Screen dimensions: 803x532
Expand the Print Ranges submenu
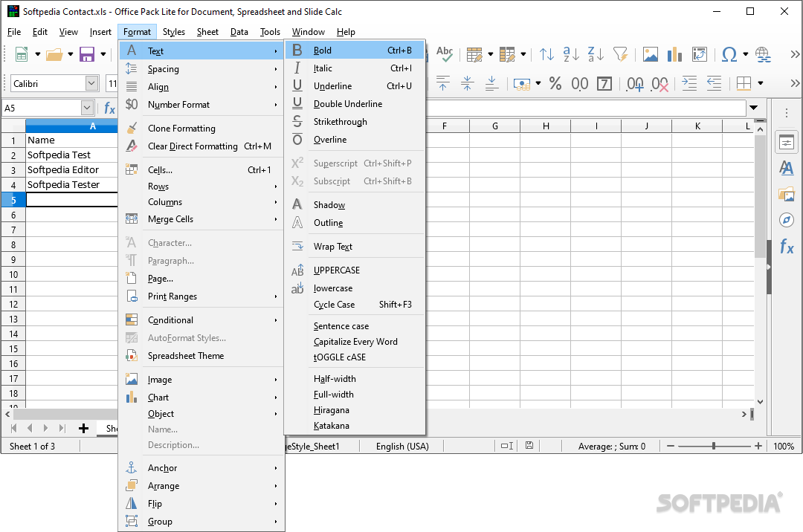tap(201, 296)
